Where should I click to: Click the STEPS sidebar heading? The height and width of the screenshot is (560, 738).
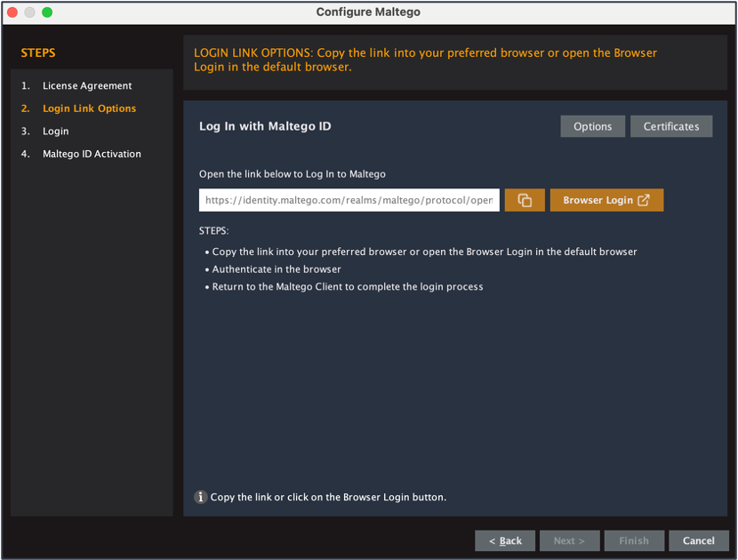tap(38, 52)
